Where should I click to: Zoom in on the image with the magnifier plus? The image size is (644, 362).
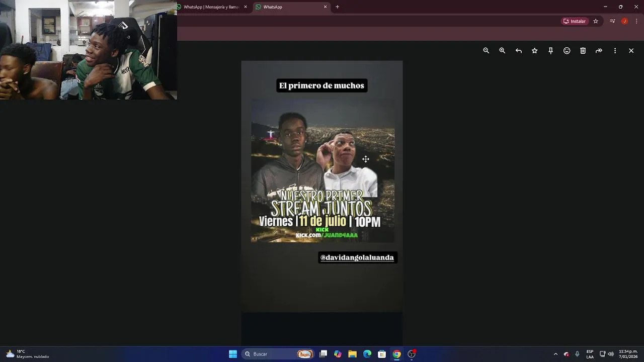tap(502, 51)
